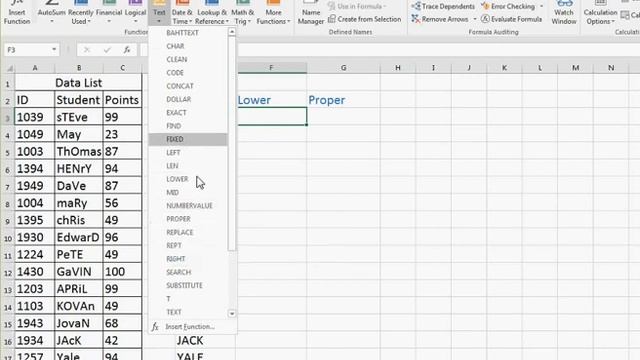Viewport: 640px width, 360px height.
Task: Open the Watch Window
Action: coord(564,13)
